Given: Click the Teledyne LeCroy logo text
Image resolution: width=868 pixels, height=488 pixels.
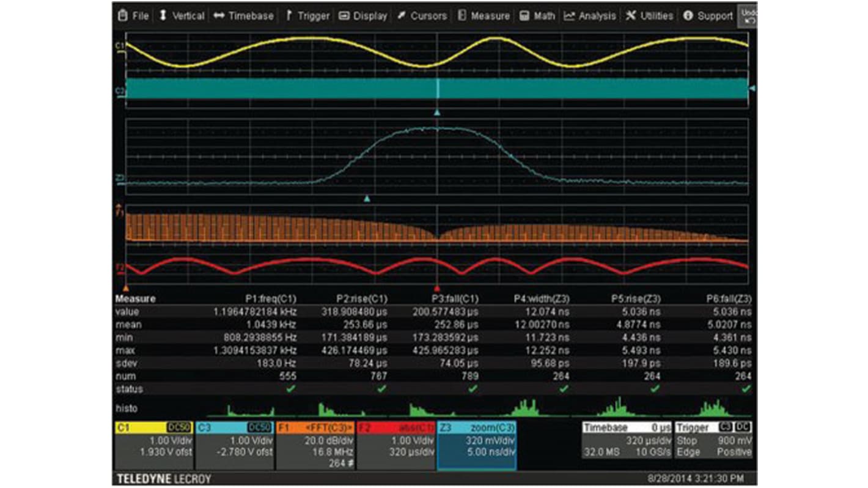Looking at the screenshot, I should (x=163, y=478).
